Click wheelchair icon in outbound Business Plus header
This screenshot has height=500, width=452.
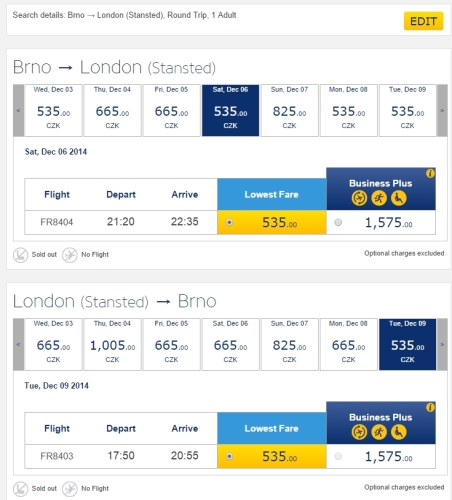[x=399, y=198]
